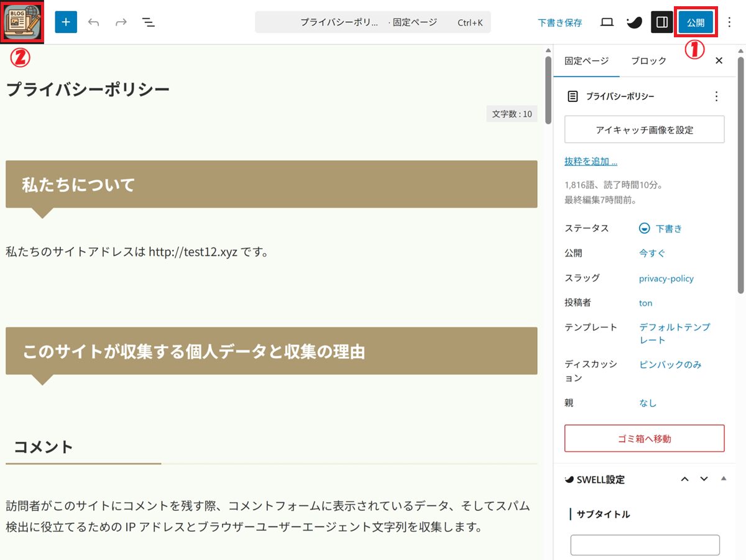The image size is (746, 560).
Task: Click アイキャッチ画像を設定 button
Action: [644, 130]
